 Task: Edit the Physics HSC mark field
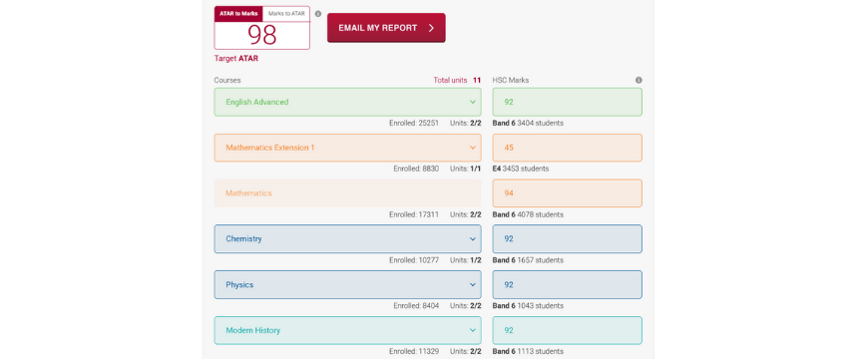[x=568, y=285]
